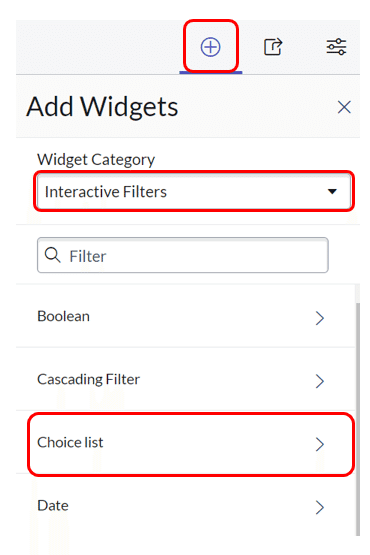Open the share dashboard icon

tap(273, 47)
